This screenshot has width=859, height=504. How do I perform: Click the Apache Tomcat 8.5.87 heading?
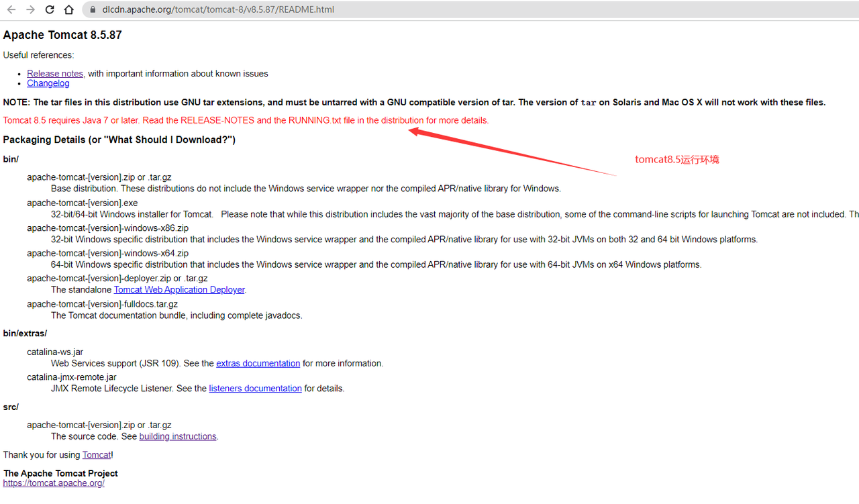(x=62, y=35)
